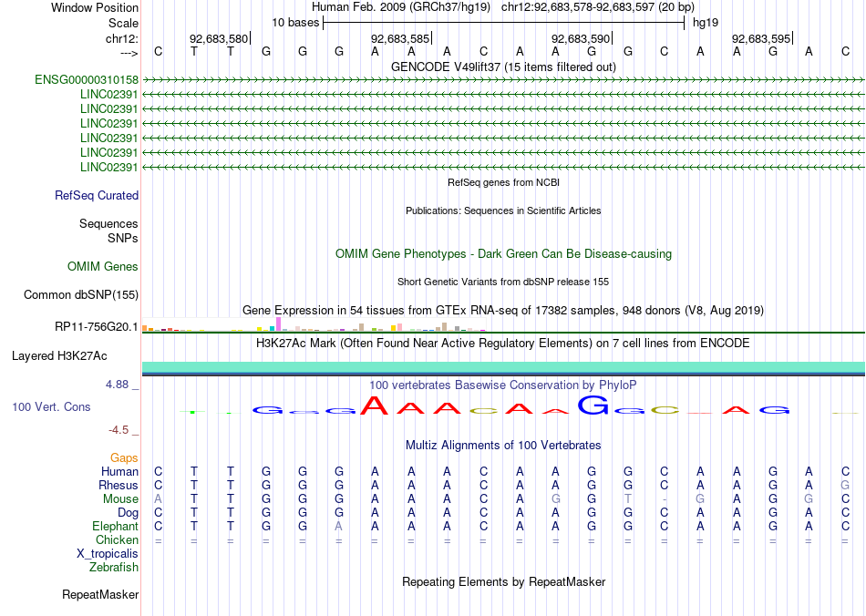Click Repeating Elements by RepeatMasker title
The image size is (866, 616).
[503, 581]
